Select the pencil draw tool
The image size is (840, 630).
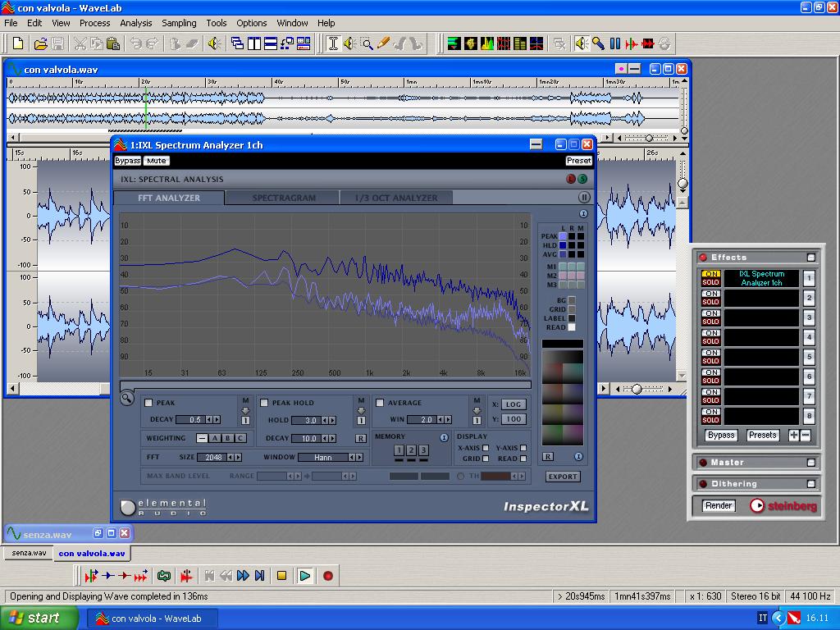coord(383,43)
